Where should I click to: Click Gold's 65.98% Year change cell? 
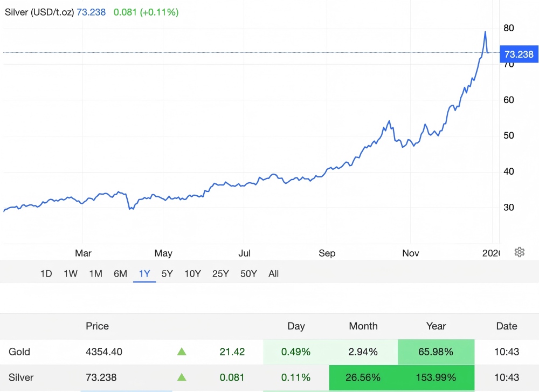pos(436,352)
